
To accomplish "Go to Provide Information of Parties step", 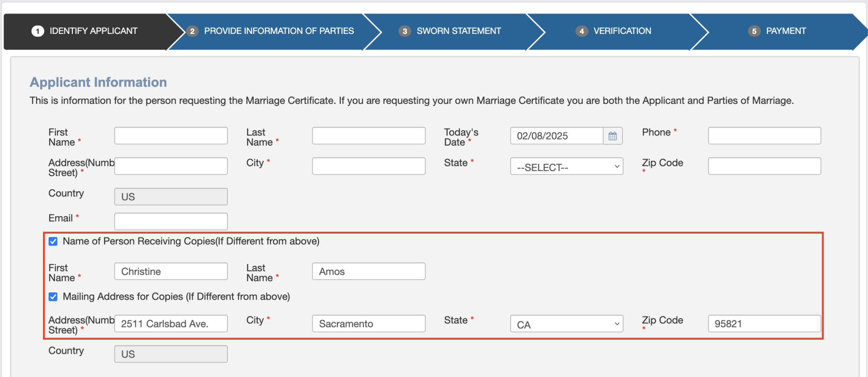I will click(x=271, y=31).
